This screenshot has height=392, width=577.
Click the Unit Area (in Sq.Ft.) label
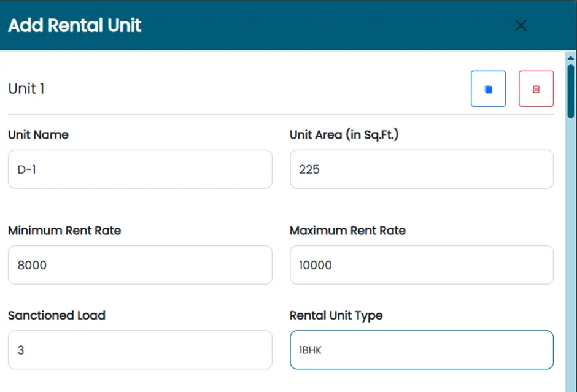(344, 134)
